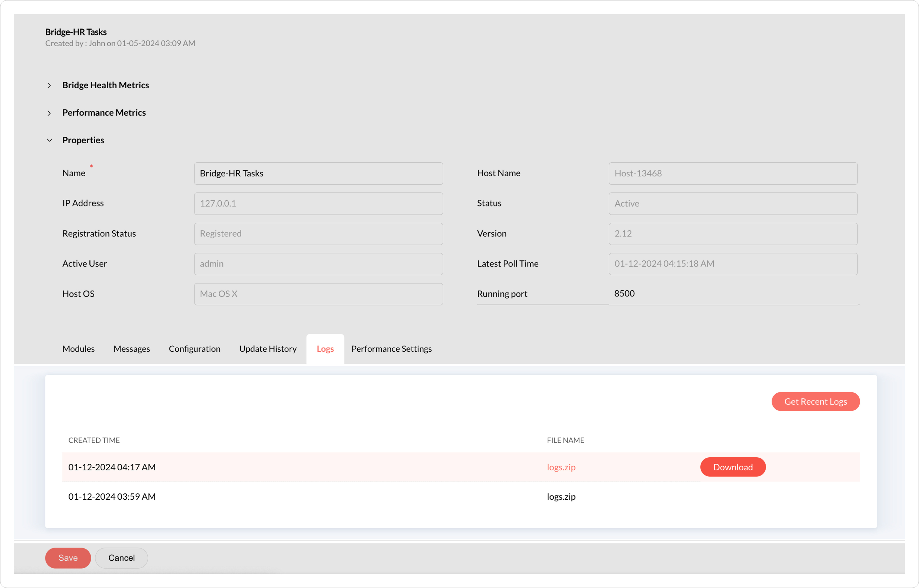919x588 pixels.
Task: Click the File Name column header
Action: click(565, 440)
